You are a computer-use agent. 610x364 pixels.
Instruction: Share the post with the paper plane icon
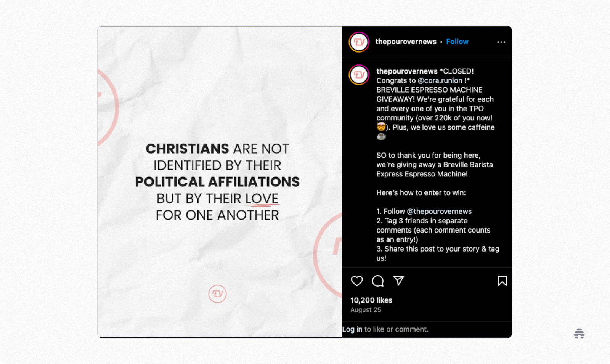398,281
